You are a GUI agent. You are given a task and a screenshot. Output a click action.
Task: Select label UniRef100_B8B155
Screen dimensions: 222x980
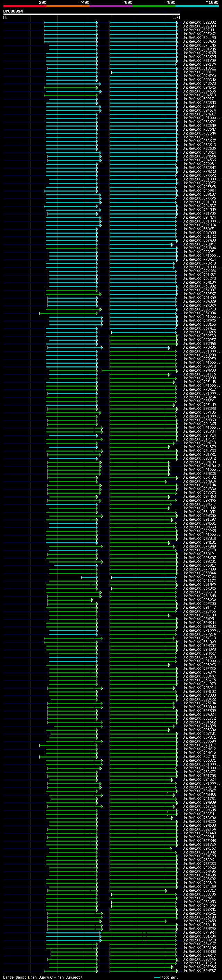point(199,324)
